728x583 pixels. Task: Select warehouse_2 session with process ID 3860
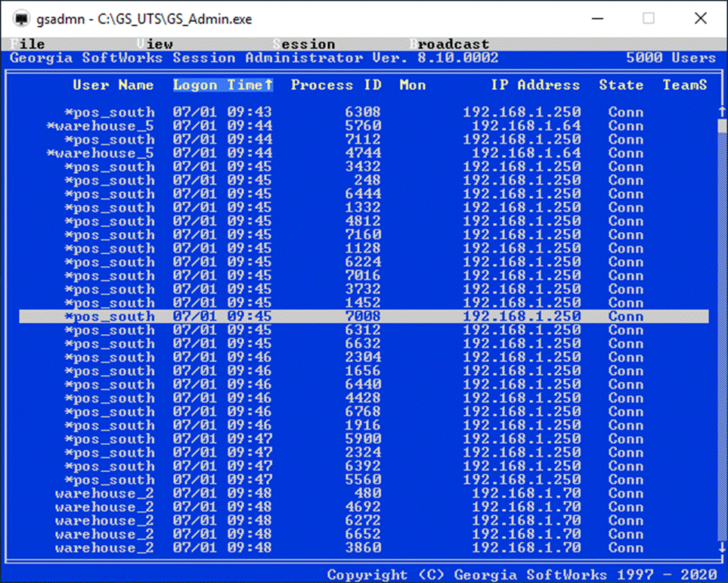click(x=364, y=548)
